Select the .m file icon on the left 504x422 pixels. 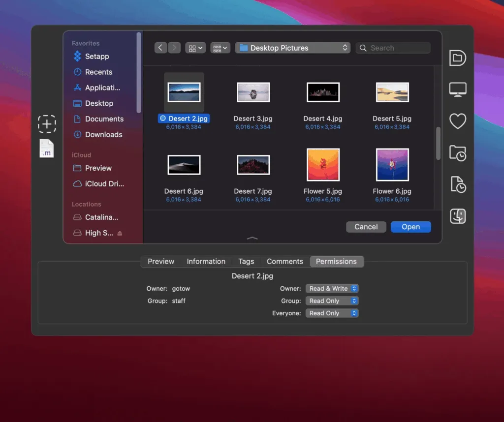click(x=47, y=149)
